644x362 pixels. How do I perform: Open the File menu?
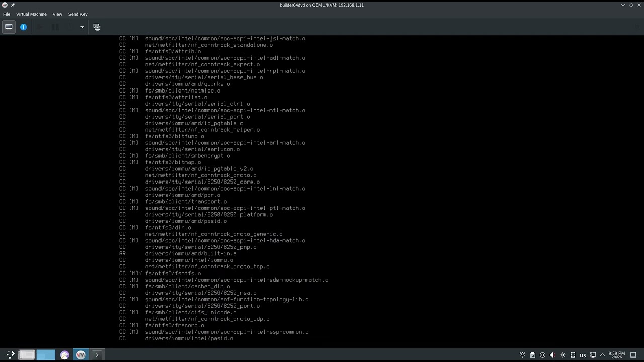[7, 14]
